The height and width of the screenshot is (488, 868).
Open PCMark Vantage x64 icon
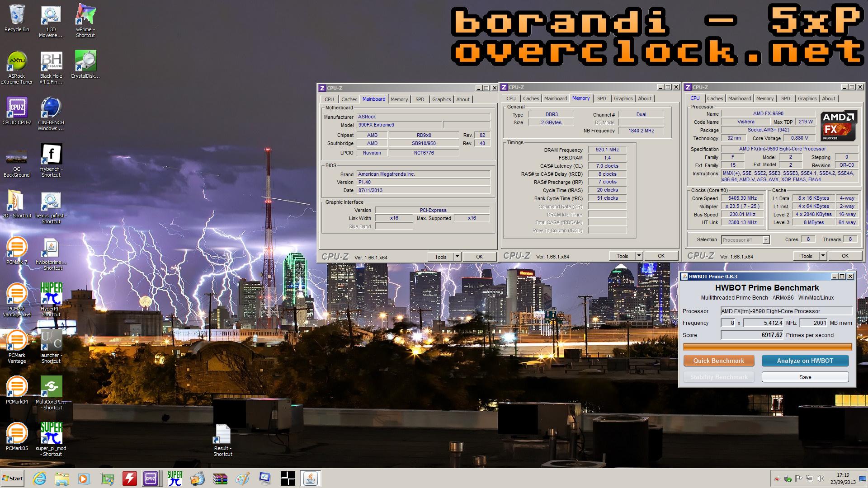click(x=17, y=300)
